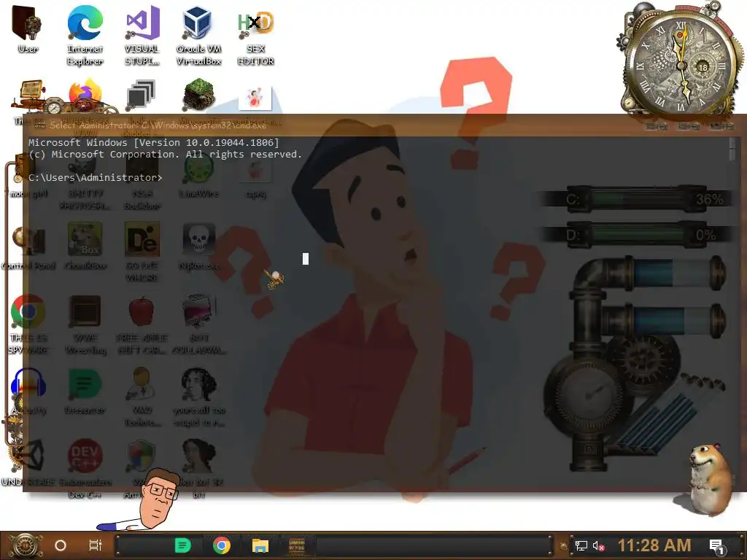Open Task View from the taskbar
Screen dimensions: 747x560
click(96, 545)
